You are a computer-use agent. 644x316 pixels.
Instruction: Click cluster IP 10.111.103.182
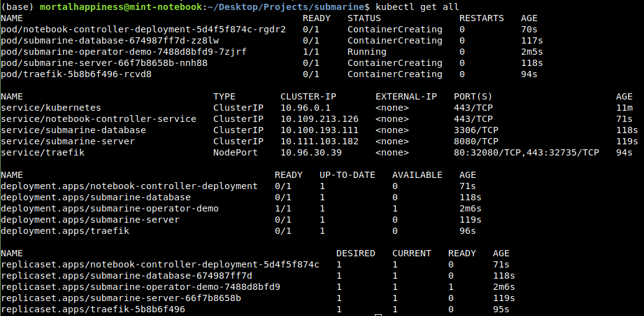point(320,141)
